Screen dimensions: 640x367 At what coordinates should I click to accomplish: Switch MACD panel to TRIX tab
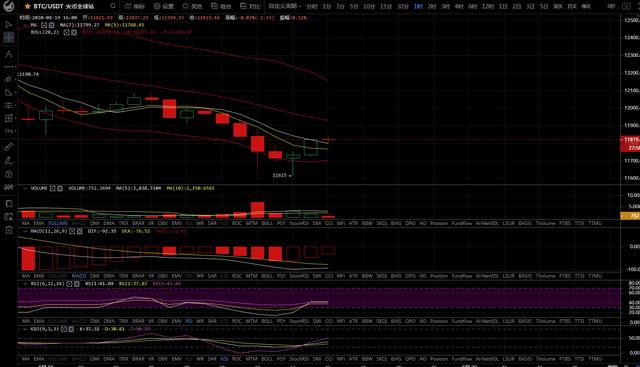point(123,276)
